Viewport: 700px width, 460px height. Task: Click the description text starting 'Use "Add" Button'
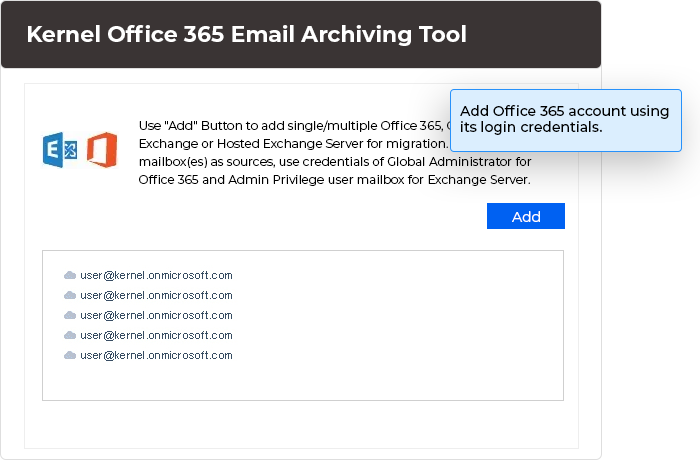point(335,152)
